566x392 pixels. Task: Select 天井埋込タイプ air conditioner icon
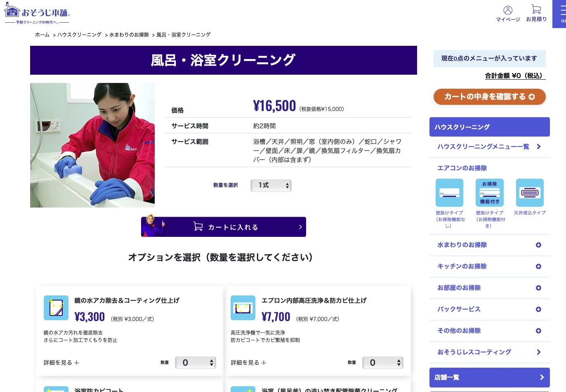[x=530, y=193]
